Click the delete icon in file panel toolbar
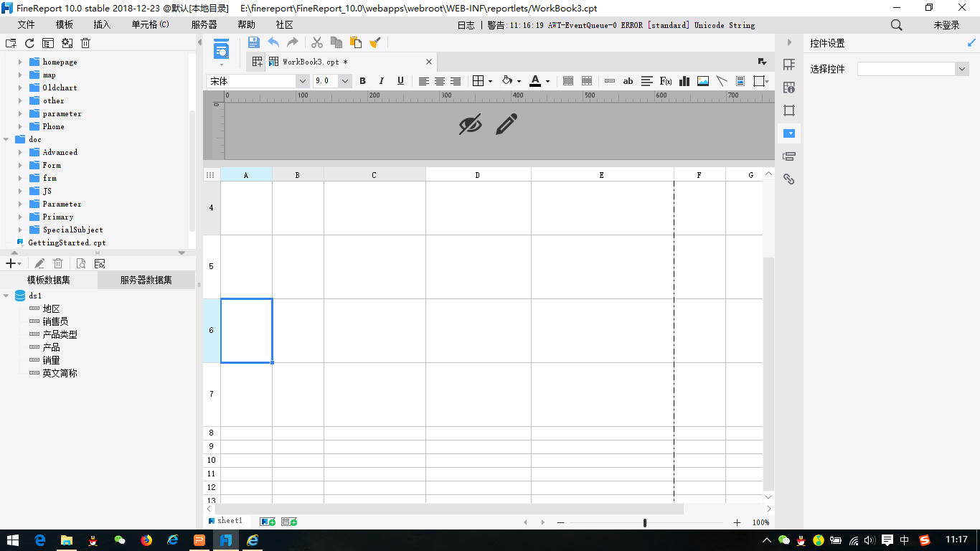 [x=85, y=43]
